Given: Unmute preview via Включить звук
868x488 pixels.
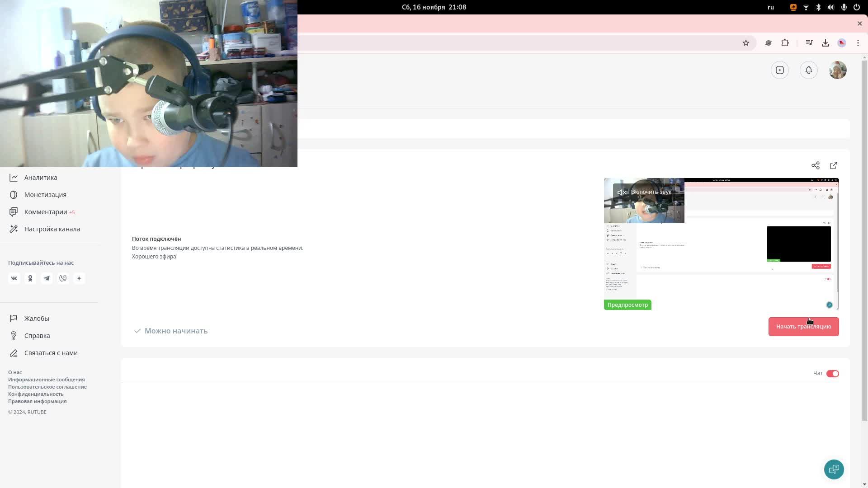Looking at the screenshot, I should point(645,192).
